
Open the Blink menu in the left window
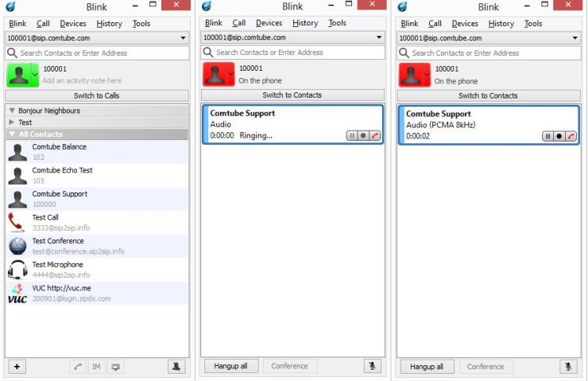tap(17, 23)
